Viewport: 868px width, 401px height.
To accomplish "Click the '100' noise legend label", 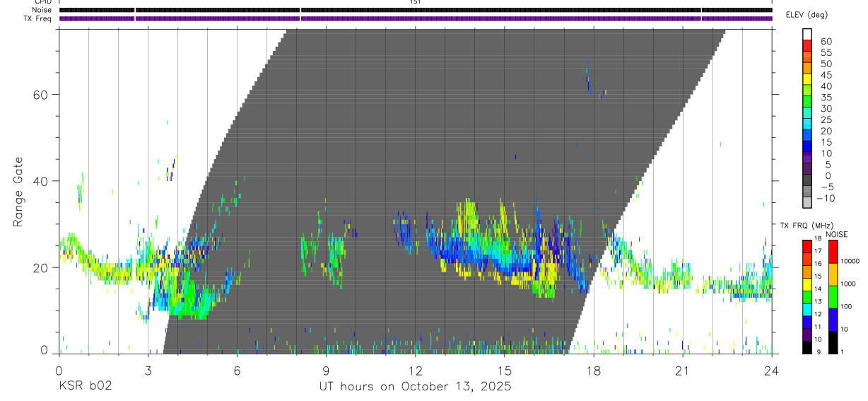I will click(846, 306).
